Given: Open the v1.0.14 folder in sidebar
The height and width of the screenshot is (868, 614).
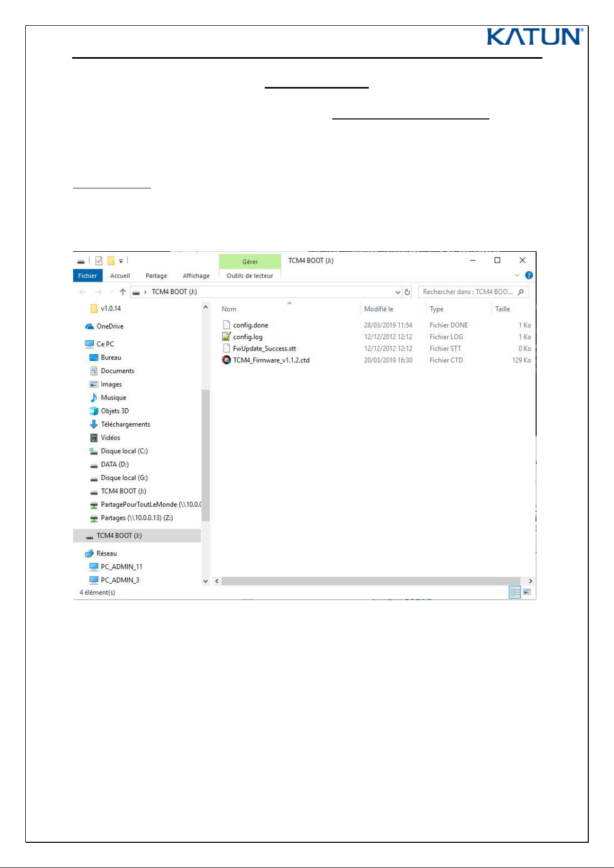Looking at the screenshot, I should tap(111, 308).
